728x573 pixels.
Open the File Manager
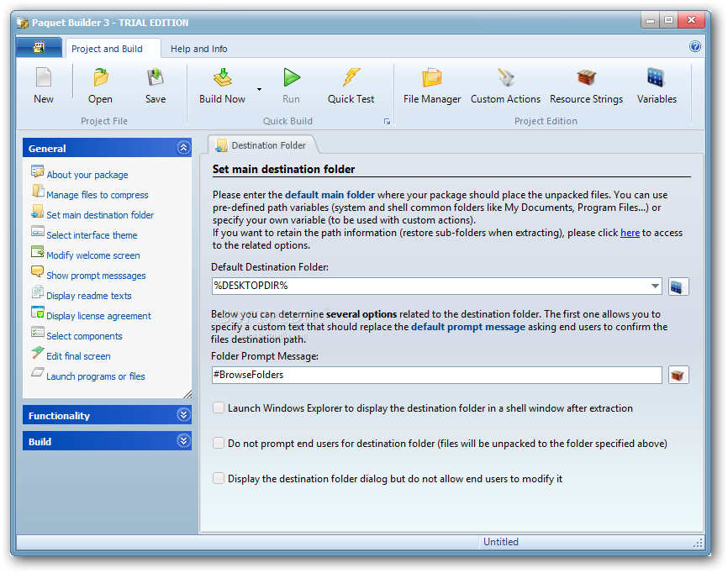432,77
